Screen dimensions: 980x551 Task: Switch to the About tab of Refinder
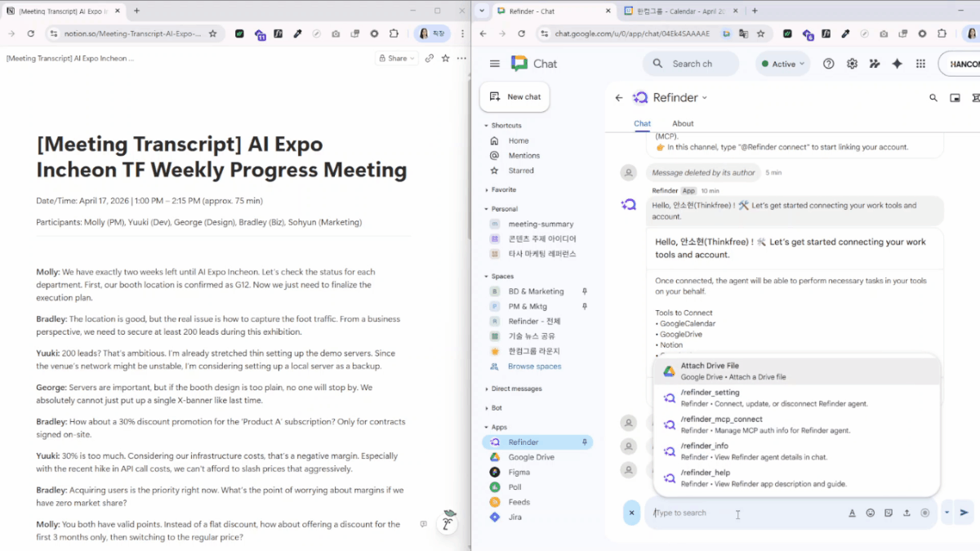[683, 123]
